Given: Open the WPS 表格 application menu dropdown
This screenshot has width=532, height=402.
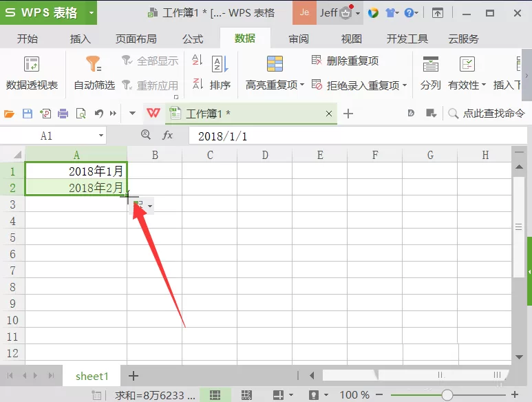Looking at the screenshot, I should (x=92, y=13).
